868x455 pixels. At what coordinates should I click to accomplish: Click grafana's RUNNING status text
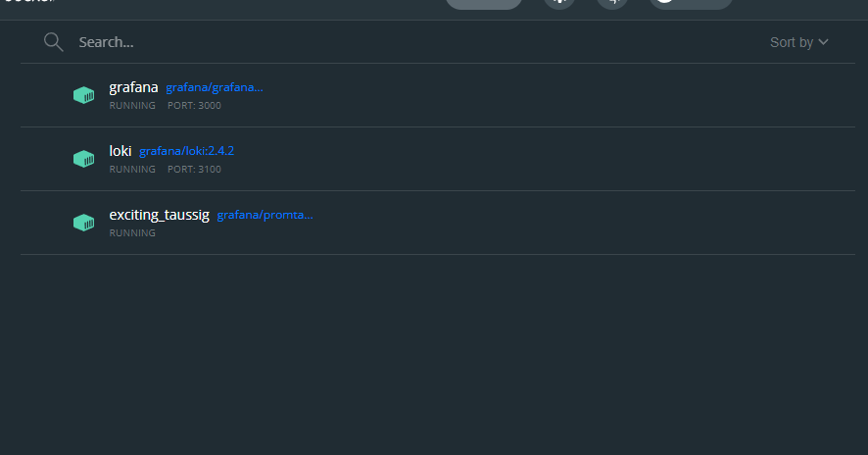(132, 106)
